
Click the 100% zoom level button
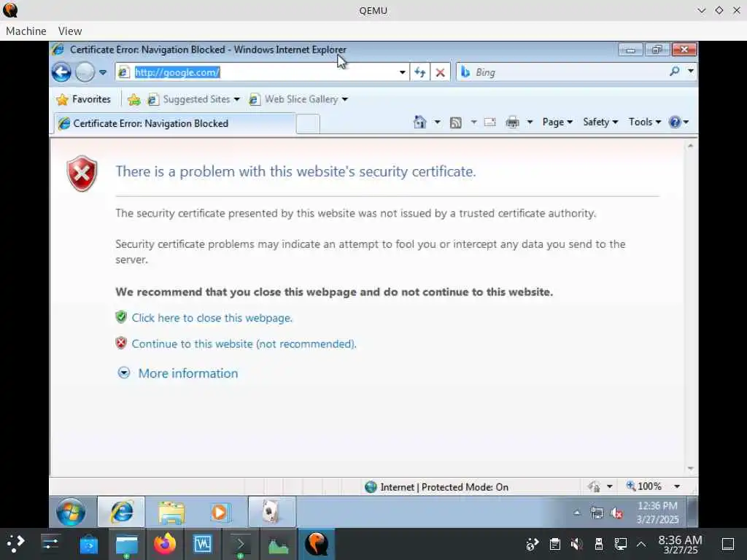tap(644, 486)
